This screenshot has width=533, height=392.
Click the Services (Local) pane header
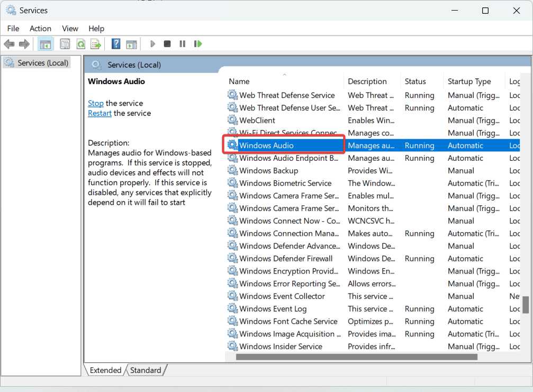[134, 65]
